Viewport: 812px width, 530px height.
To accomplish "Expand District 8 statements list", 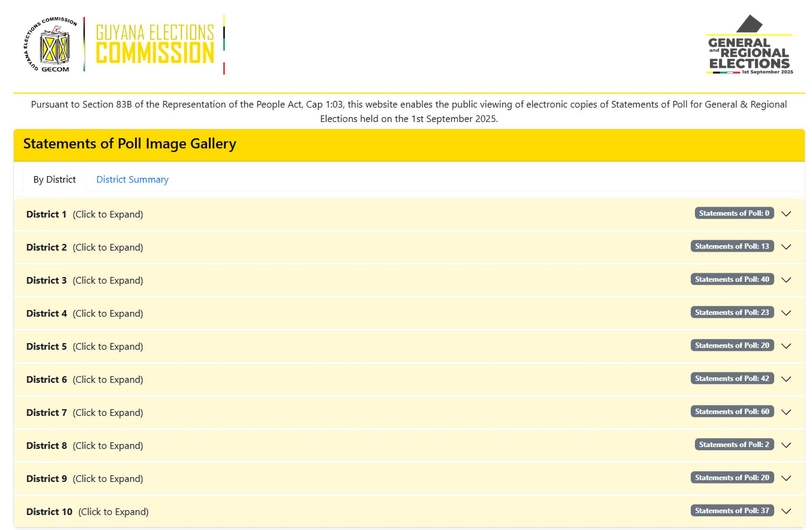I will coord(85,446).
